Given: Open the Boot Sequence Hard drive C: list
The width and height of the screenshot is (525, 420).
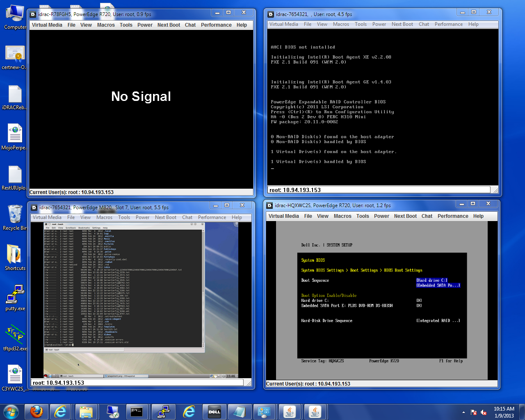Looking at the screenshot, I should 431,281.
